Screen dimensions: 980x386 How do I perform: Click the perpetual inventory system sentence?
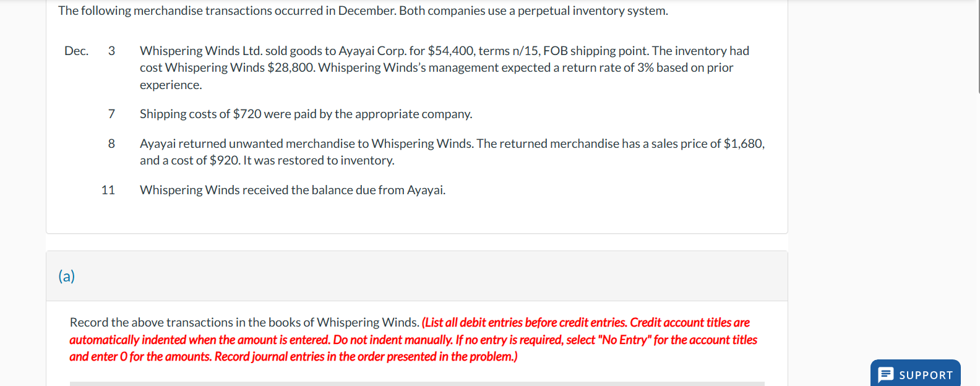362,11
